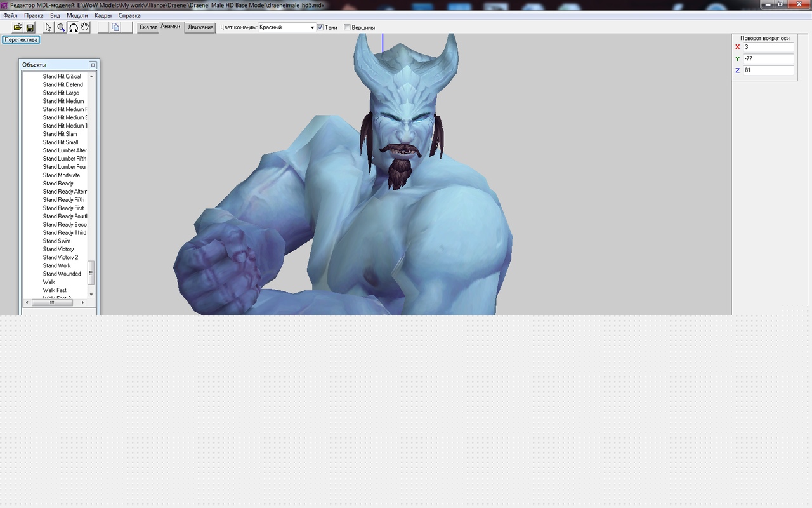
Task: Open the Кадры menu
Action: (x=103, y=15)
